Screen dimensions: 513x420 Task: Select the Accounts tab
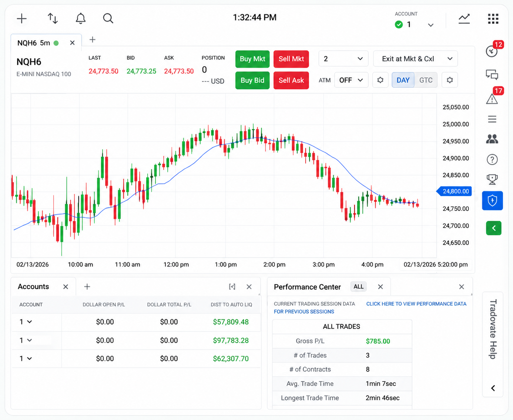click(x=33, y=287)
